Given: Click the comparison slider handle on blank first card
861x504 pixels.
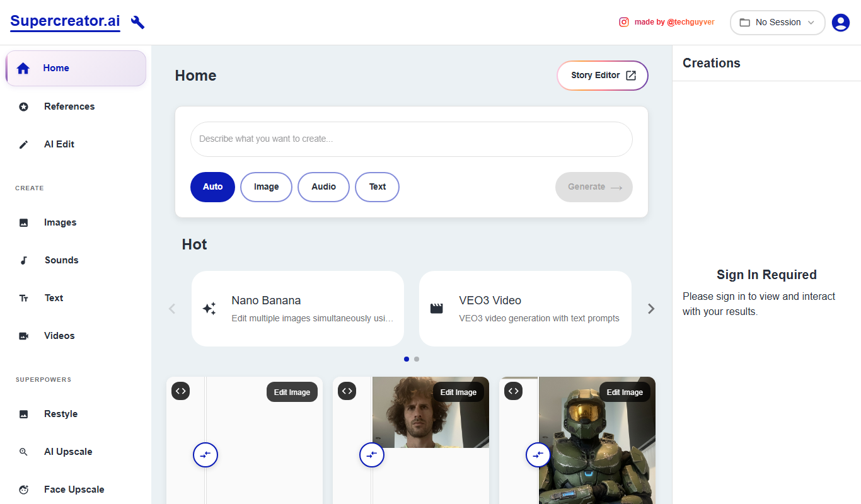Looking at the screenshot, I should click(205, 454).
